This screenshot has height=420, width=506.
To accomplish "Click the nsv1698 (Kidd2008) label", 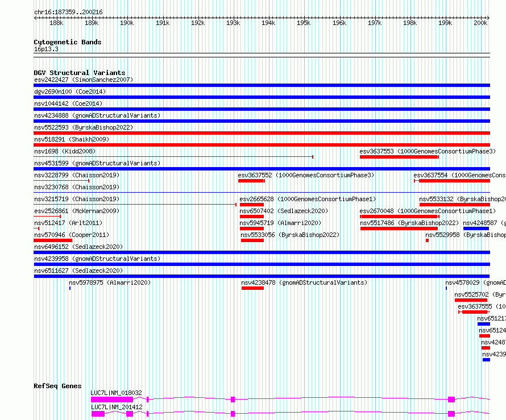I will point(65,151).
